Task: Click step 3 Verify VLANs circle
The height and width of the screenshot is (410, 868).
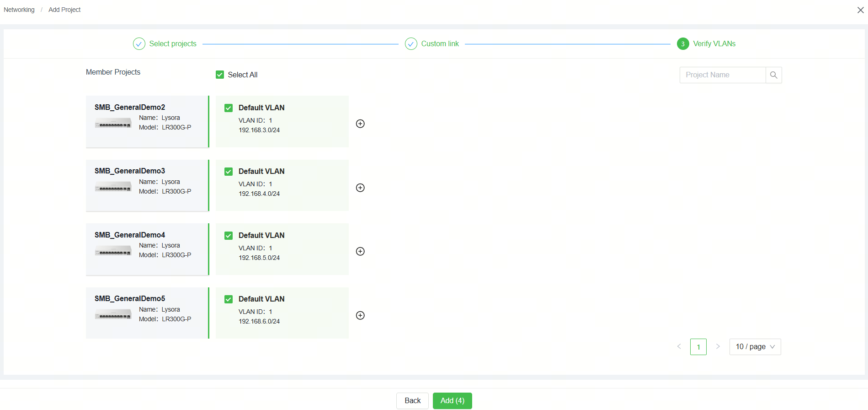Action: click(x=683, y=43)
